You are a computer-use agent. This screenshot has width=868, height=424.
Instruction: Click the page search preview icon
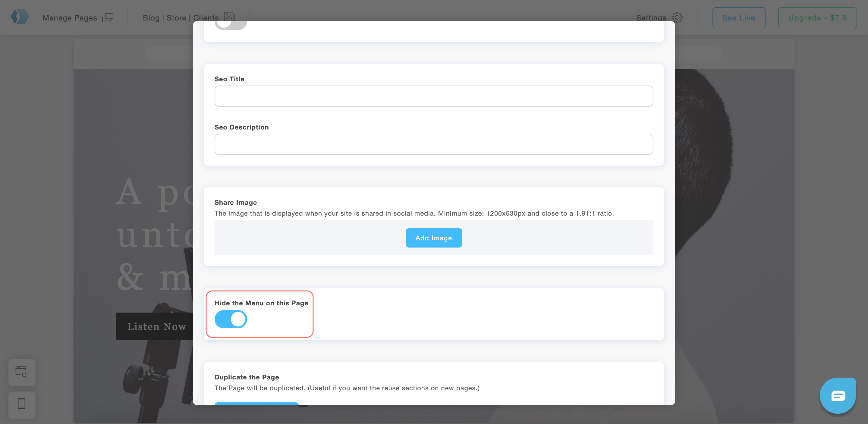[22, 372]
